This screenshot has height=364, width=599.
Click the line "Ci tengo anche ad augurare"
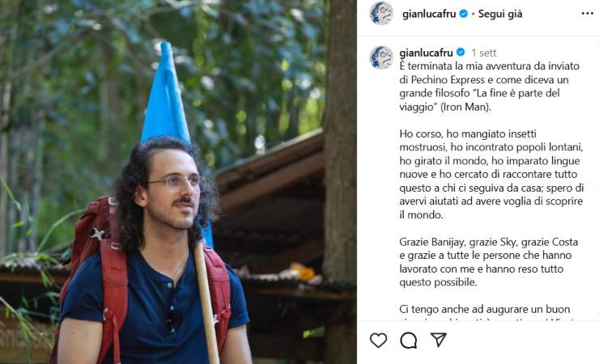[x=484, y=309]
